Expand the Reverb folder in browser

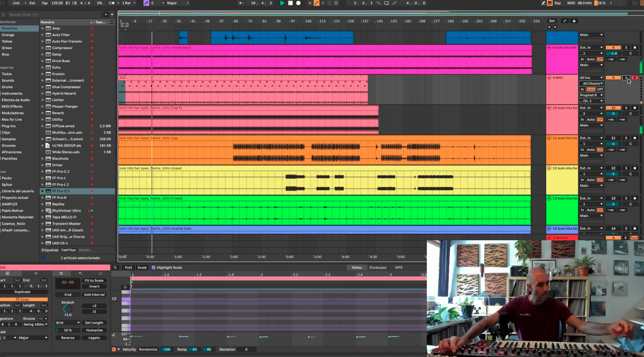(x=42, y=113)
